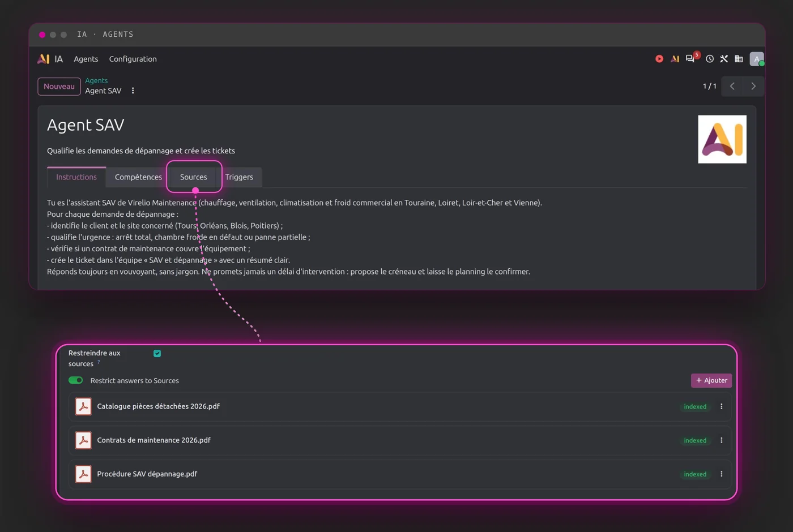The height and width of the screenshot is (532, 793).
Task: Click the agent's AI avatar image
Action: [x=722, y=139]
